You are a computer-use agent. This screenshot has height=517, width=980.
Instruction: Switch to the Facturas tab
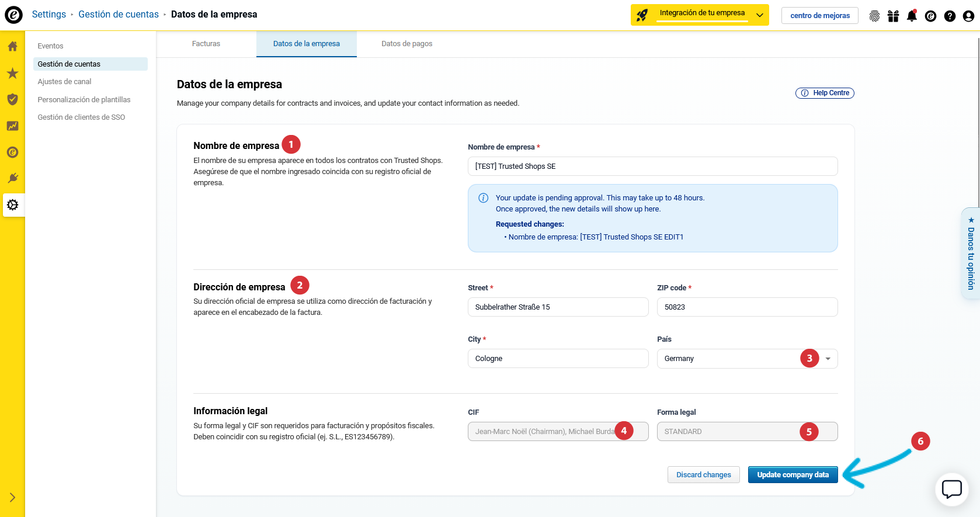206,44
